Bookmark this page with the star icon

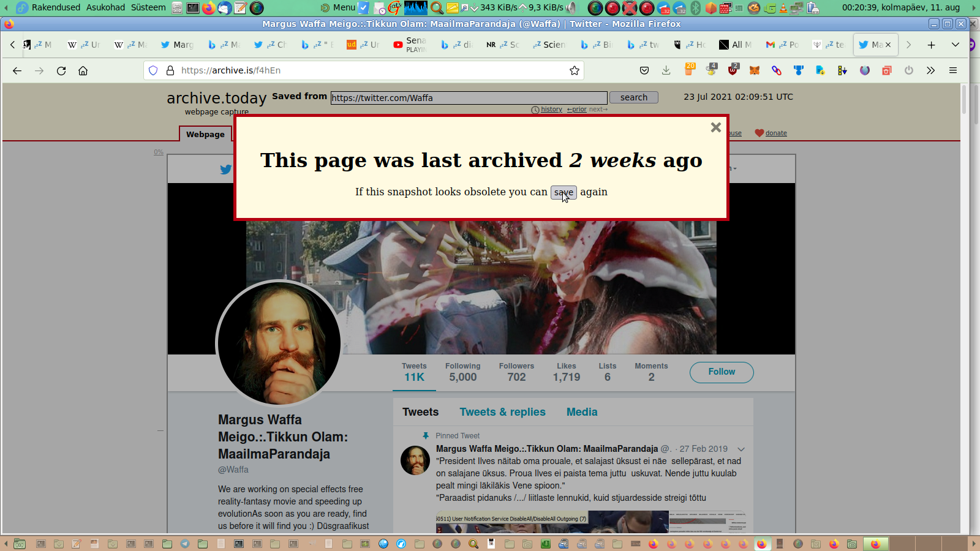pyautogui.click(x=575, y=70)
